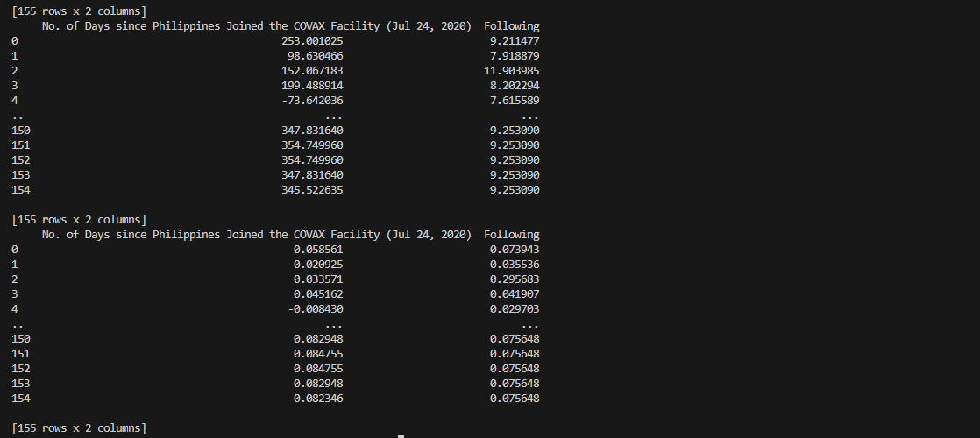Click the value 253.001025 in the first table
The image size is (980, 438).
(x=312, y=41)
